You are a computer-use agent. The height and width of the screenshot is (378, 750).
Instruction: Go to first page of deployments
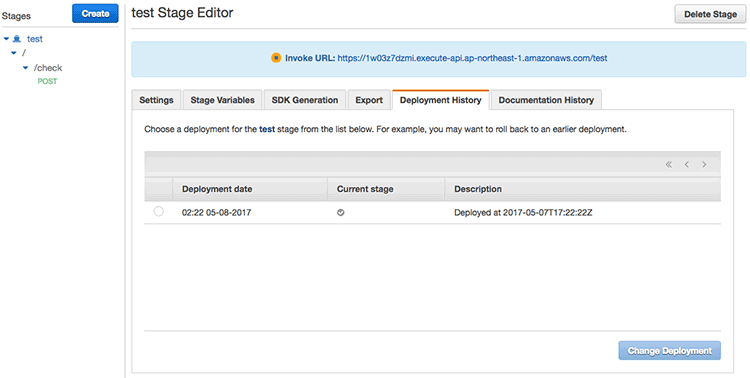point(669,165)
